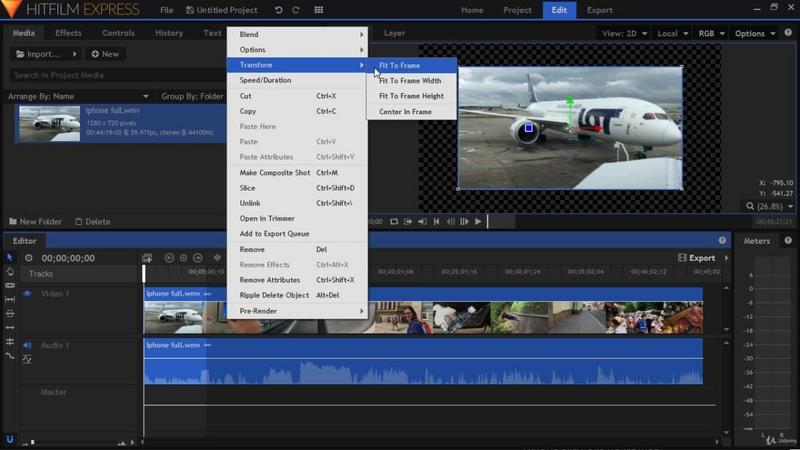Image resolution: width=800 pixels, height=450 pixels.
Task: Click the timeline zoom in circle icon
Action: (198, 258)
